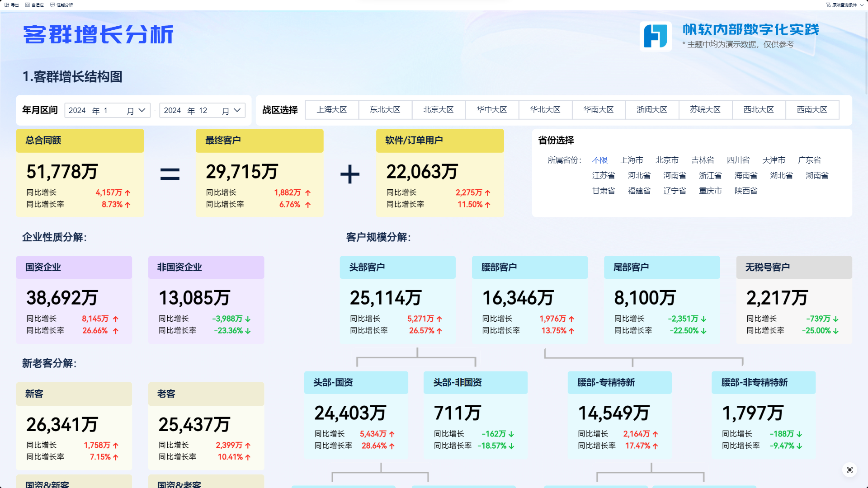
Task: Select 广东省 in province filter
Action: tap(809, 160)
